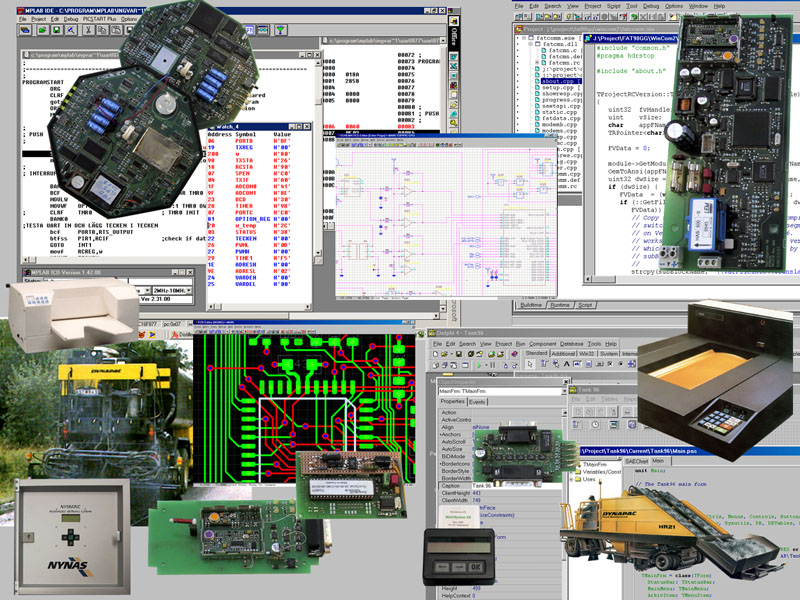Expand the Anchors property

[441, 435]
